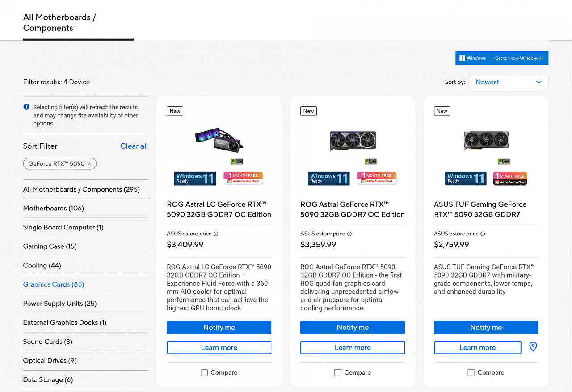Click Notify me for ASUS TUF Gaming
This screenshot has height=392, width=572.
coord(486,327)
